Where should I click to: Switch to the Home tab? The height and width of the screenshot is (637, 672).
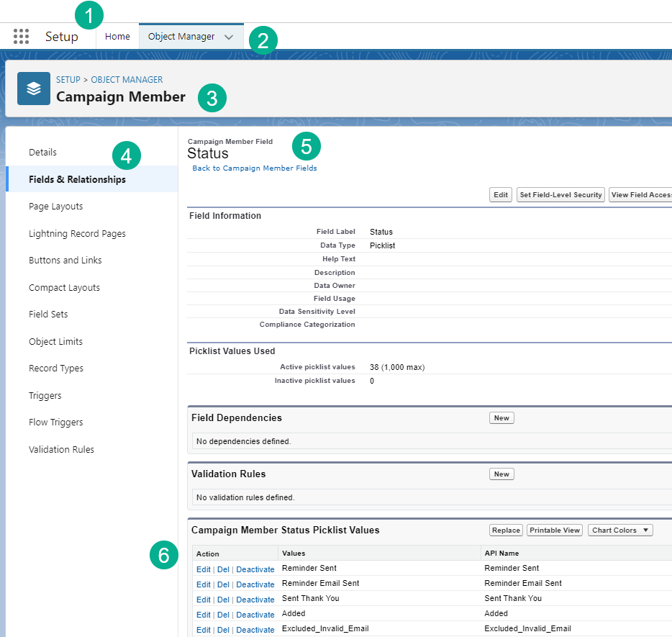tap(117, 36)
